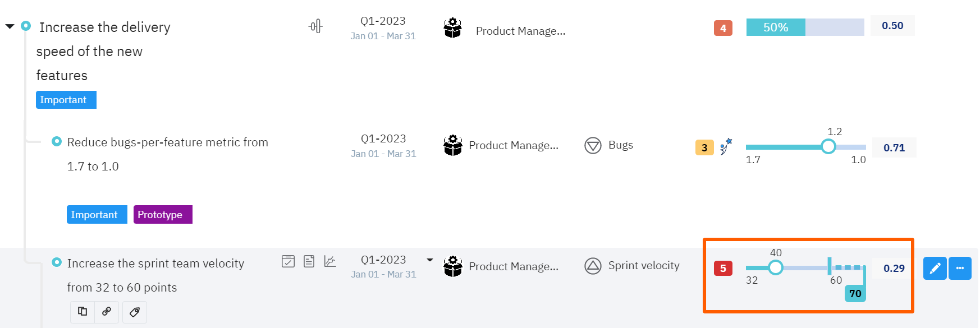Collapse the 'Increase the delivery speed' objective
Viewport: 980px width, 328px height.
10,26
